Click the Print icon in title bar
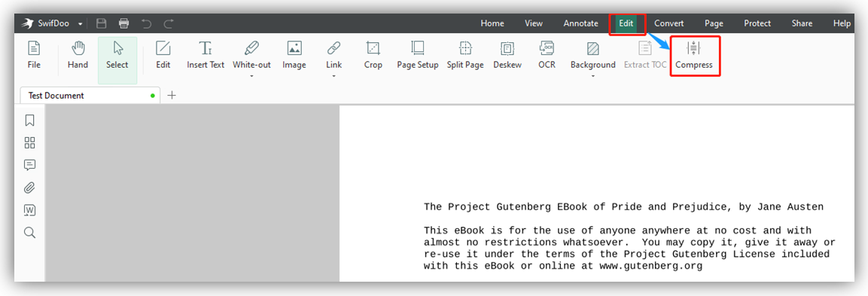This screenshot has height=296, width=868. [x=124, y=23]
